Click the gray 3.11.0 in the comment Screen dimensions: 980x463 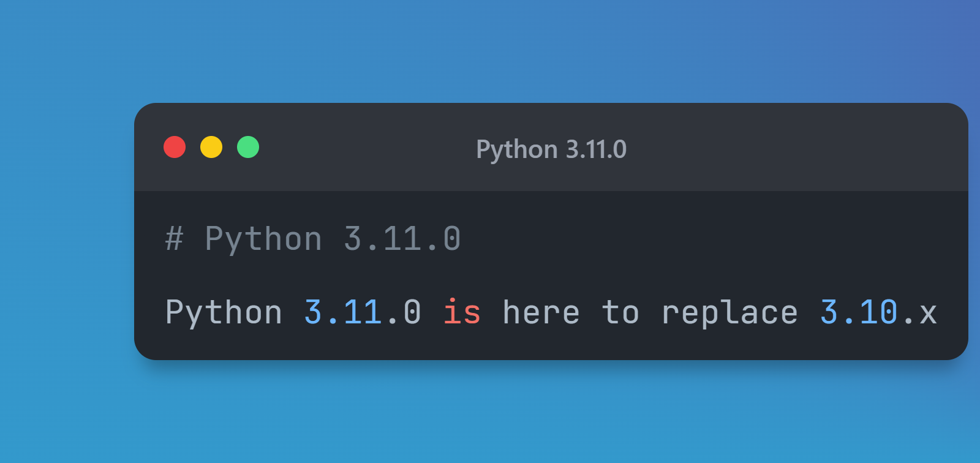pos(402,239)
